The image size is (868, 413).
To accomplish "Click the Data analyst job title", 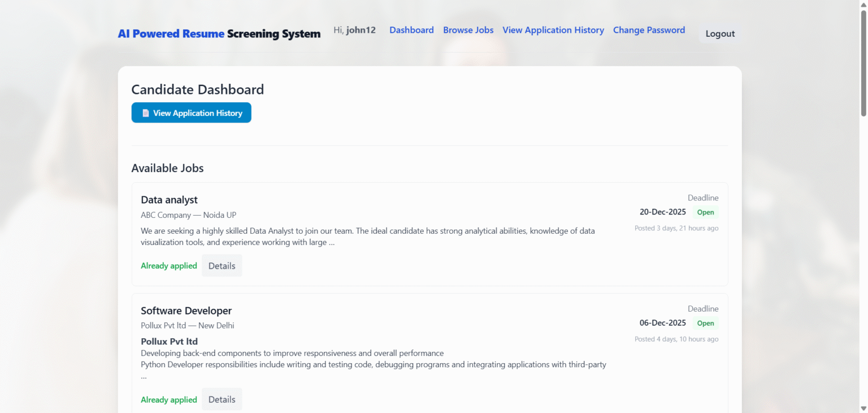I will click(169, 200).
